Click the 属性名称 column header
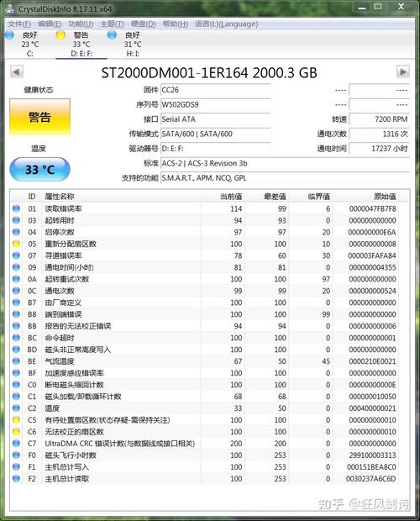This screenshot has width=420, height=521. coord(121,197)
